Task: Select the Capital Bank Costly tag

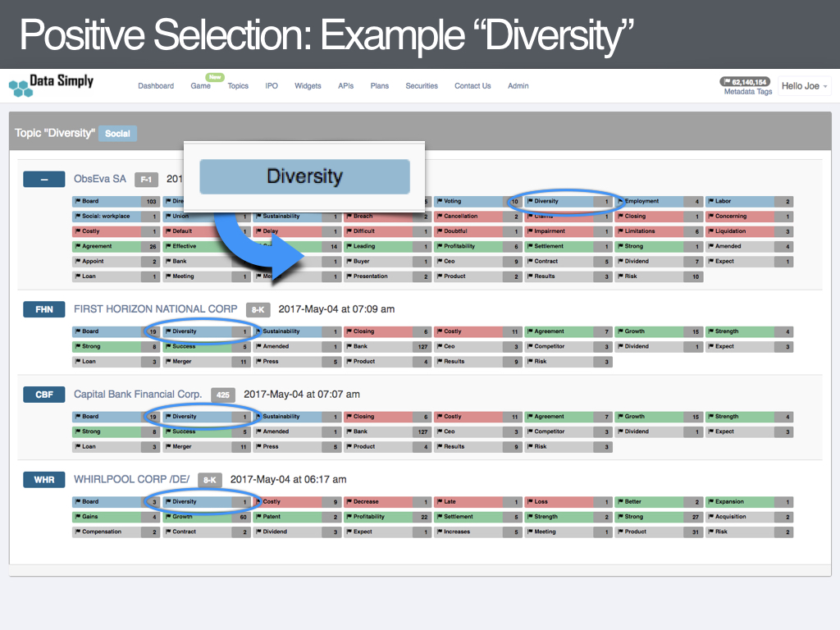Action: click(x=477, y=417)
